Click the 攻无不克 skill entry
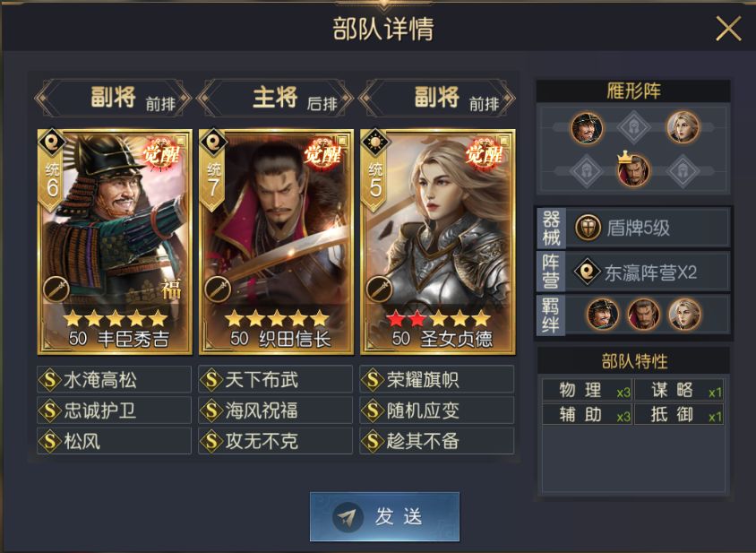Viewport: 756px width, 553px height. (x=275, y=441)
